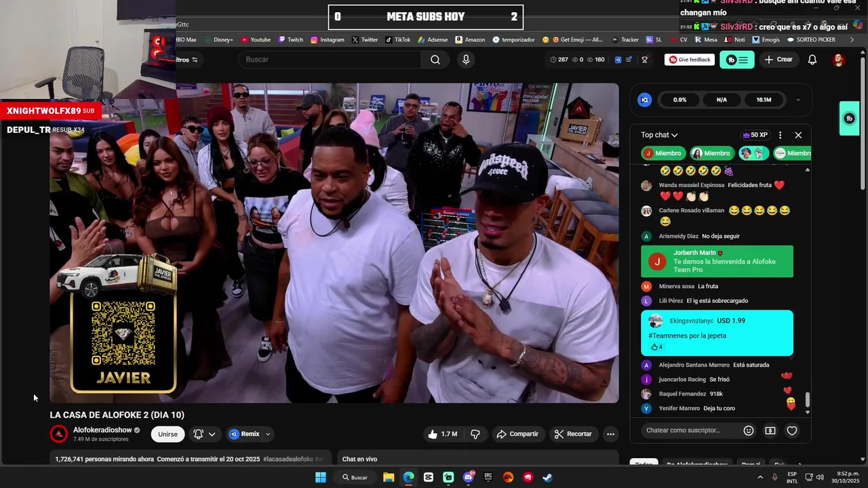Viewport: 868px width, 488px height.
Task: Open the TubeBuddy menu button in header
Action: 737,60
